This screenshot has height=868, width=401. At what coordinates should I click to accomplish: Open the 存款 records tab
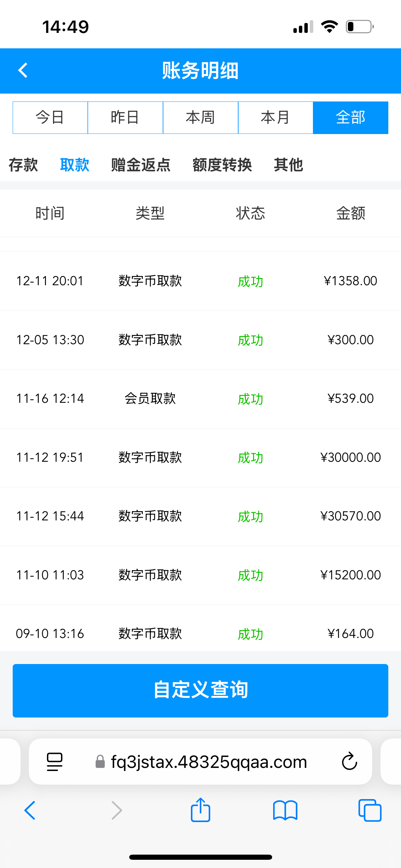coord(23,165)
